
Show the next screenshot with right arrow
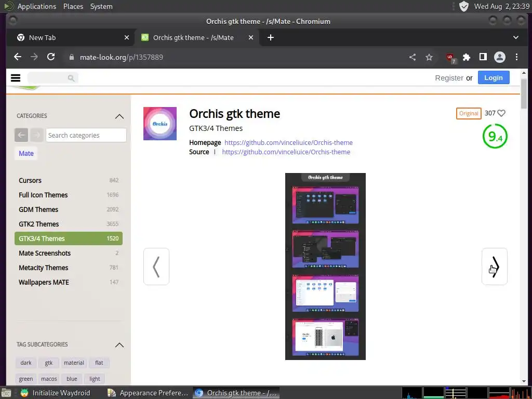click(495, 267)
